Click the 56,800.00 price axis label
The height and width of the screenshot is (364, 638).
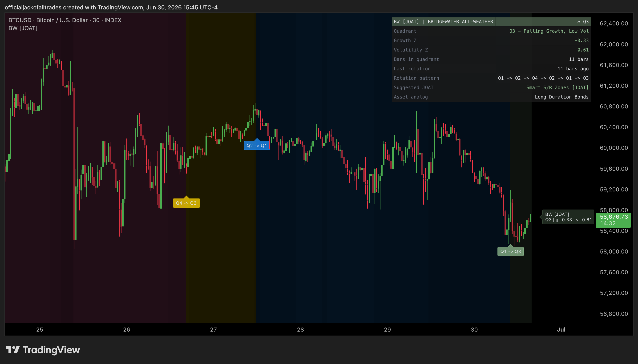coord(614,314)
